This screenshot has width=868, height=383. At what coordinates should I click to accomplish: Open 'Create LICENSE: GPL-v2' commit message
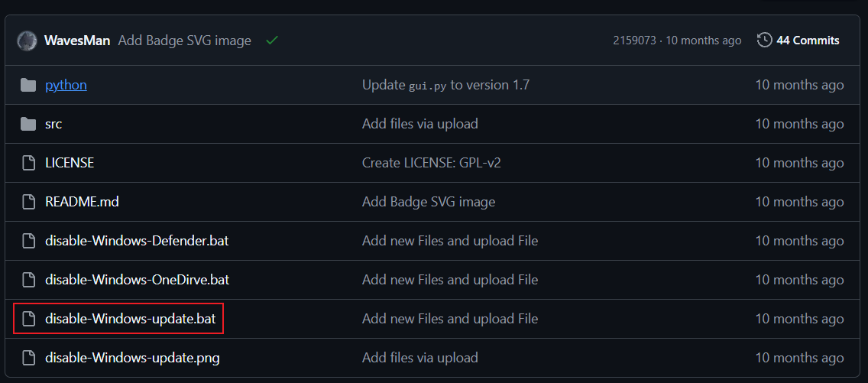(431, 163)
